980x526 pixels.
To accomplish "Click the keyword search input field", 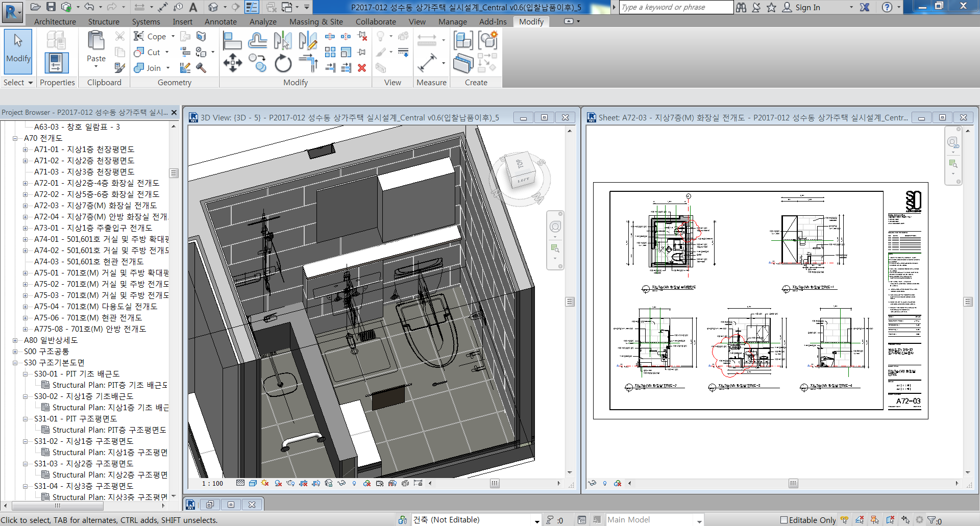I will 675,7.
